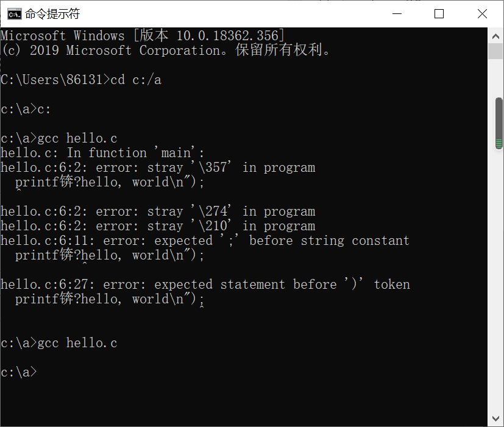The image size is (504, 427).
Task: Click the Microsoft Corporation copyright line
Action: pos(166,51)
